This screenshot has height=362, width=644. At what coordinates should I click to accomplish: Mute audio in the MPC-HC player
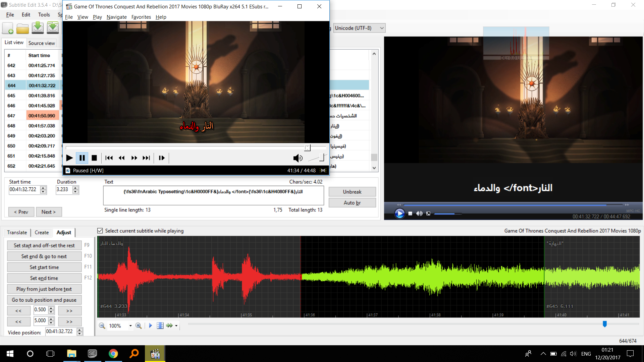tap(419, 214)
